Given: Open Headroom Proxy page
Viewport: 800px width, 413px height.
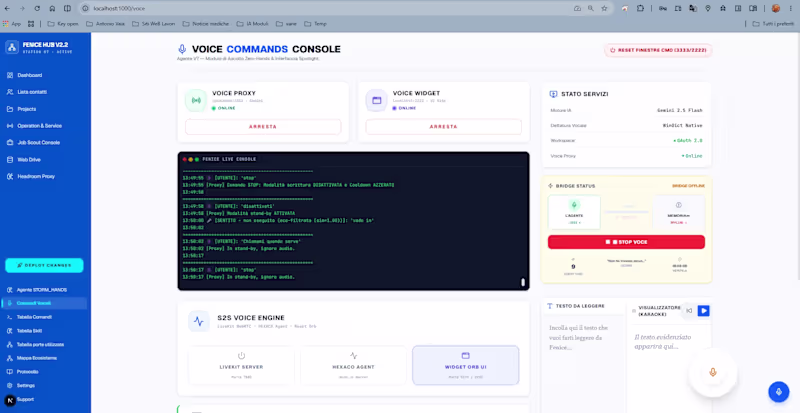Looking at the screenshot, I should point(36,176).
